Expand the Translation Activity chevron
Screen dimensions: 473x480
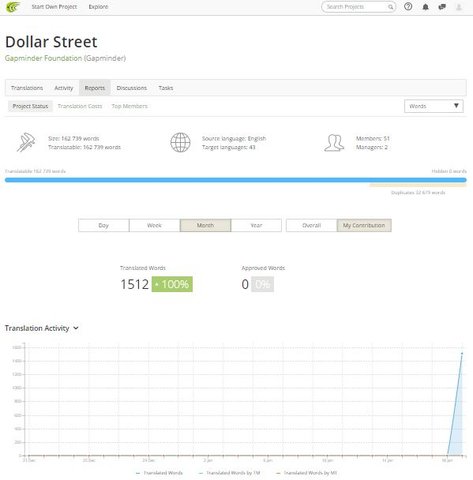point(76,328)
